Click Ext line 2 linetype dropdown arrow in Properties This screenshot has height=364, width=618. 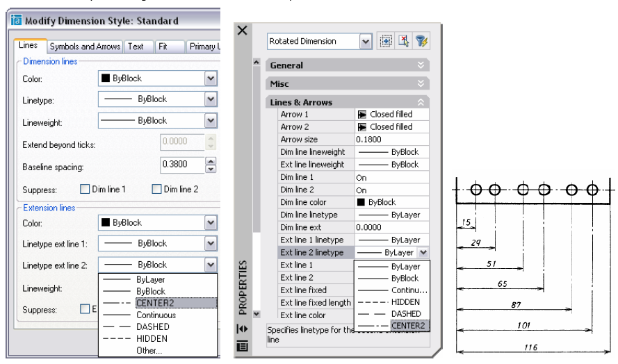coord(423,253)
